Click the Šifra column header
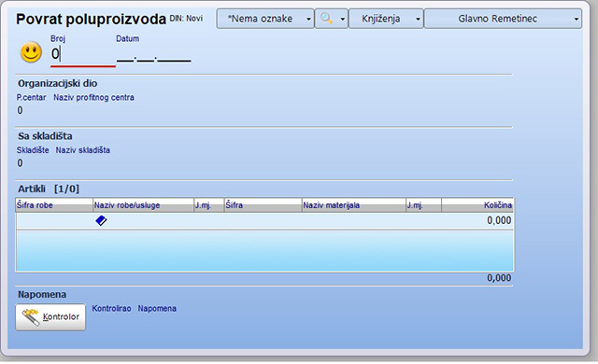This screenshot has height=364, width=598. point(263,205)
